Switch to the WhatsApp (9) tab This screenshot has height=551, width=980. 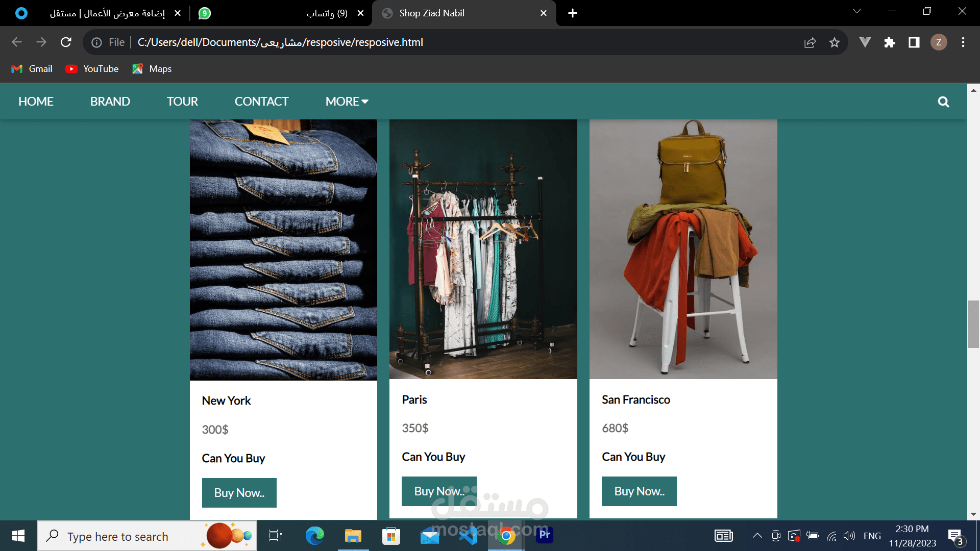pyautogui.click(x=281, y=13)
